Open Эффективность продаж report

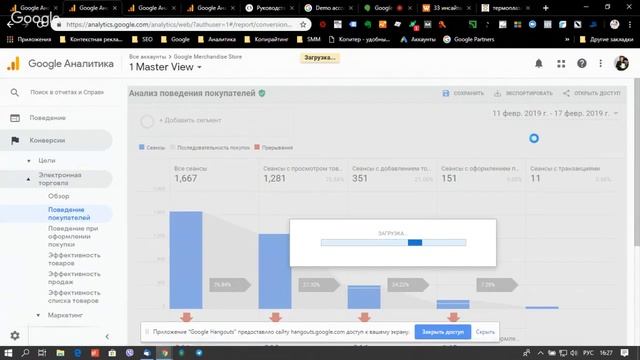point(74,278)
